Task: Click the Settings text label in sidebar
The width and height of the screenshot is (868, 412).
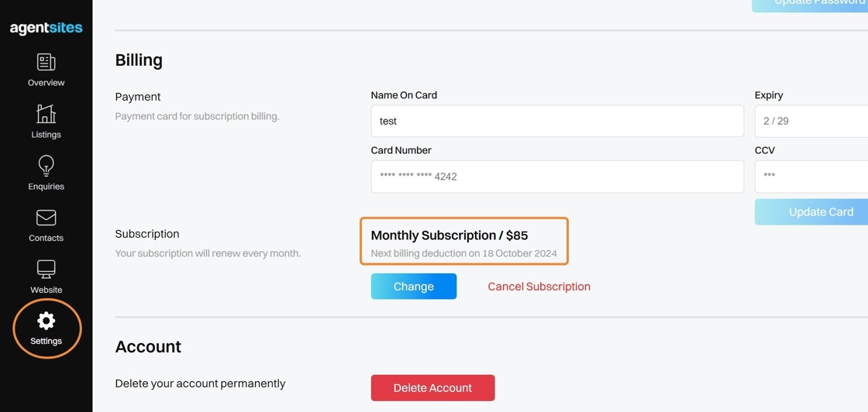Action: pos(46,341)
